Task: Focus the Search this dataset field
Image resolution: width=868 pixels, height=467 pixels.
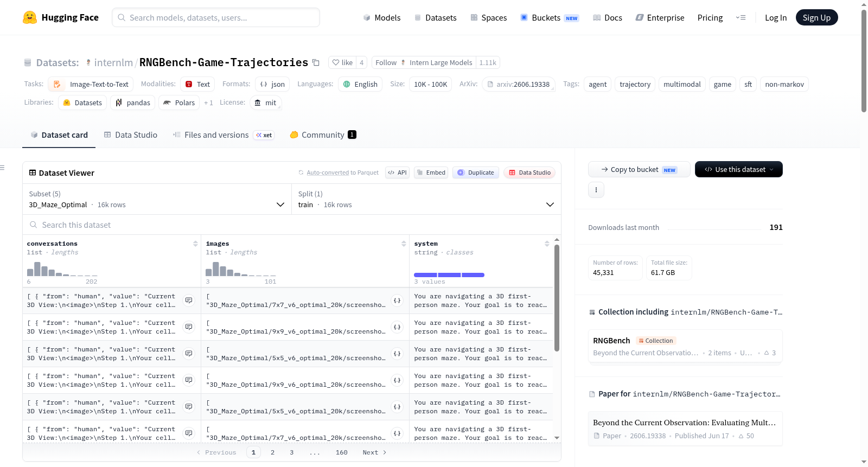Action: point(292,225)
